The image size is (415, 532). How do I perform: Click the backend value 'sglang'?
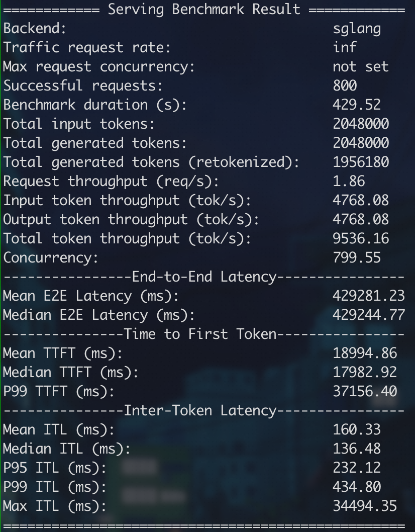coord(357,29)
